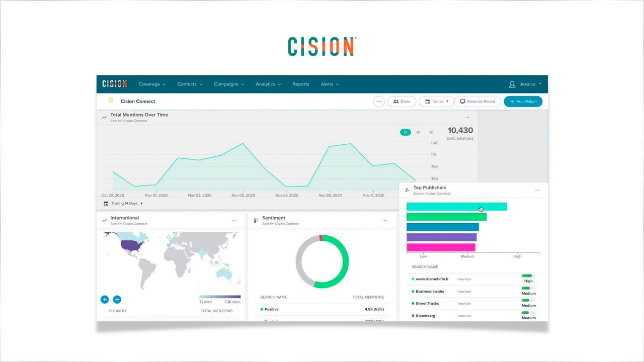Select www.islametinfo.fr publisher row
The height and width of the screenshot is (362, 644).
[x=473, y=279]
